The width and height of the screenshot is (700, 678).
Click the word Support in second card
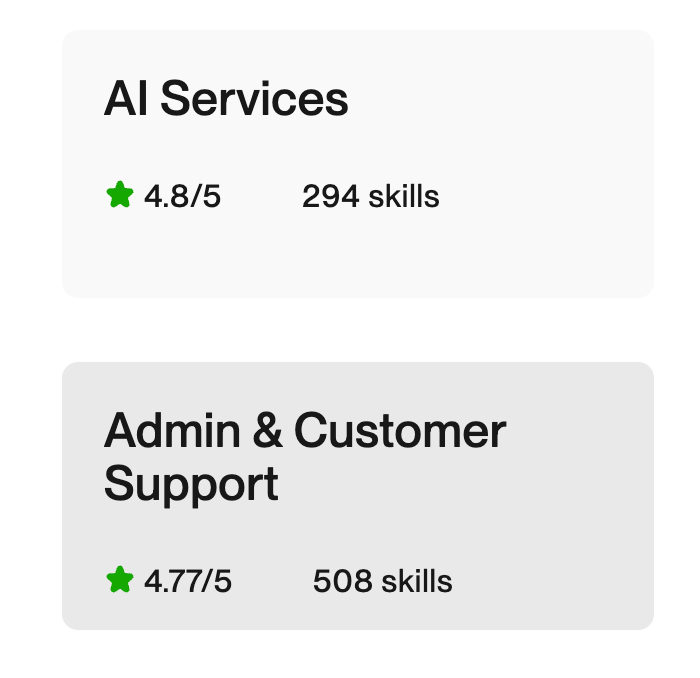point(191,484)
